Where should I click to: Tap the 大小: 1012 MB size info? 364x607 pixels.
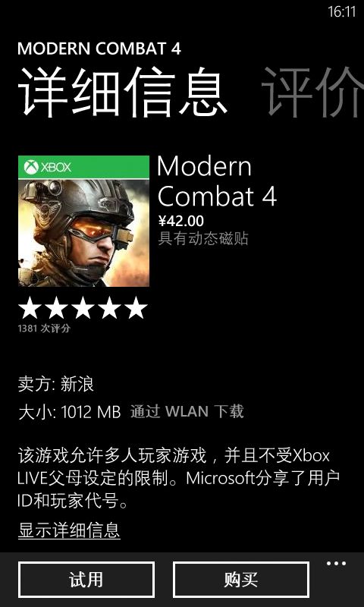coord(70,412)
